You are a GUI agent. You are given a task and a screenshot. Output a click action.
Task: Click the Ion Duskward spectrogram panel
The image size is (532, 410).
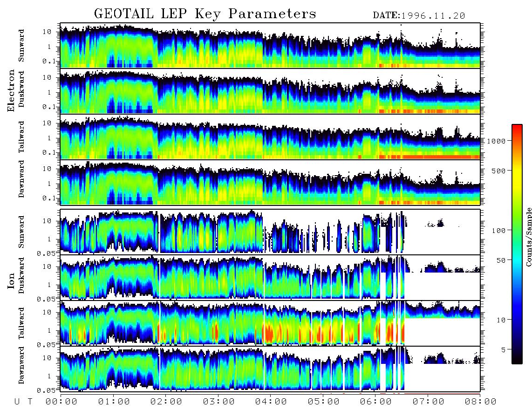click(270, 277)
